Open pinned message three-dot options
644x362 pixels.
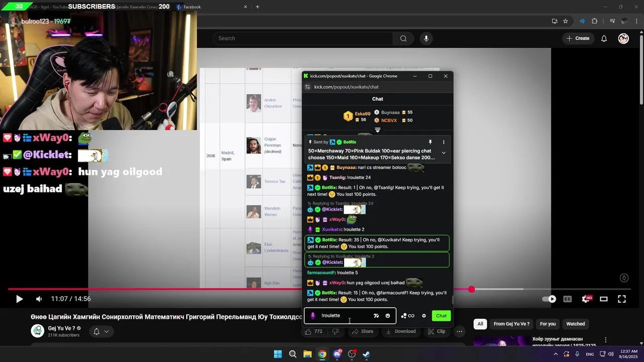pos(443,142)
